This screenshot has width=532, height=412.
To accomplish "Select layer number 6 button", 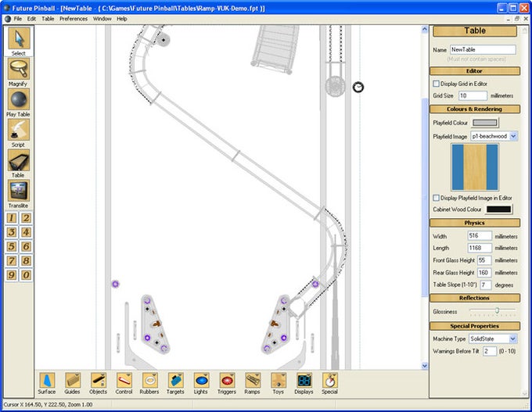I will click(x=26, y=246).
